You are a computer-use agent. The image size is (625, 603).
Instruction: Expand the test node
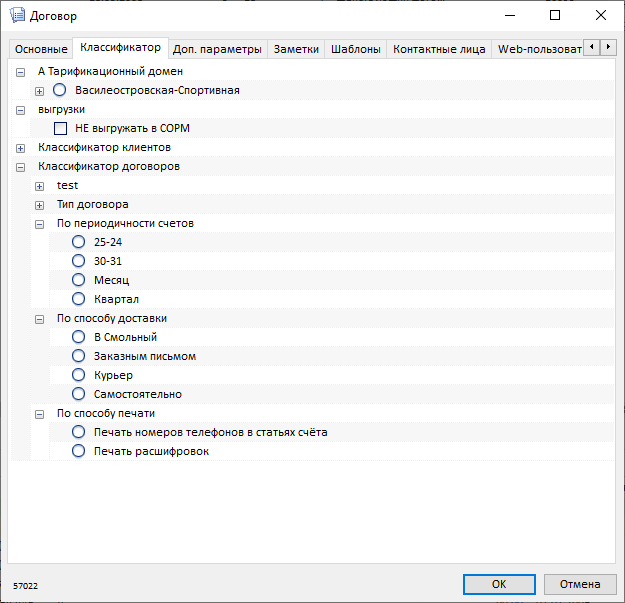pos(39,186)
